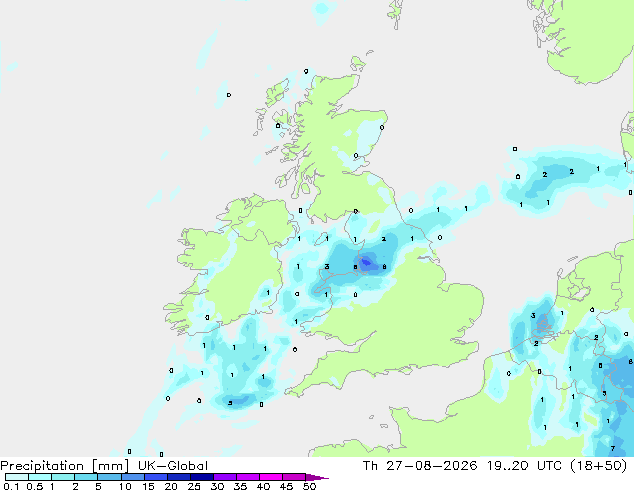The height and width of the screenshot is (490, 634).
Task: Click the 15–20 mm legend color swatch
Action: 156,477
